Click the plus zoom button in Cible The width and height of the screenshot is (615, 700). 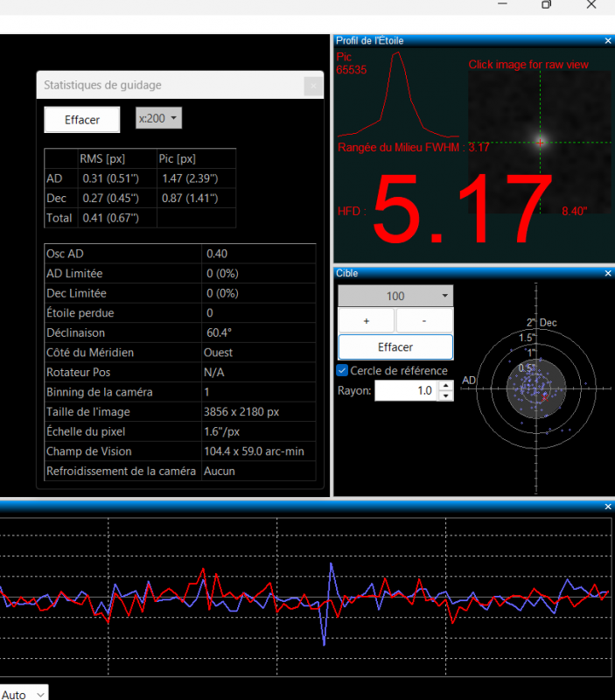(x=367, y=321)
